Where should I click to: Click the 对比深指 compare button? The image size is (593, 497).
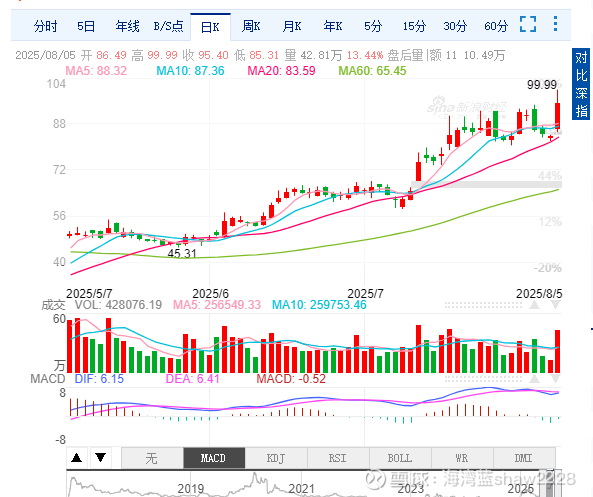581,84
